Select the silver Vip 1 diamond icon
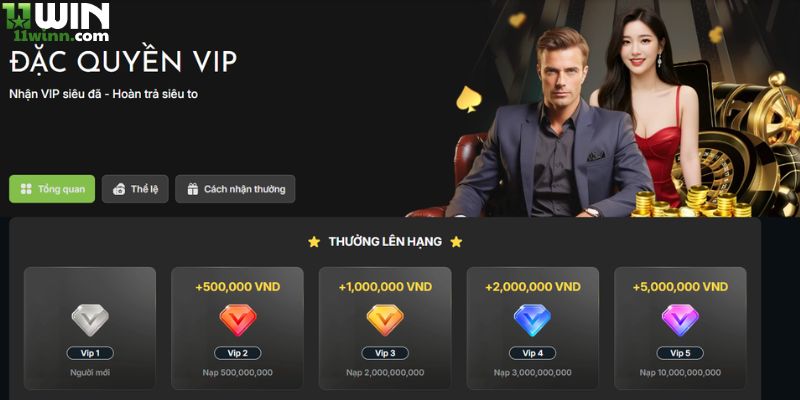The width and height of the screenshot is (800, 400). click(x=90, y=320)
